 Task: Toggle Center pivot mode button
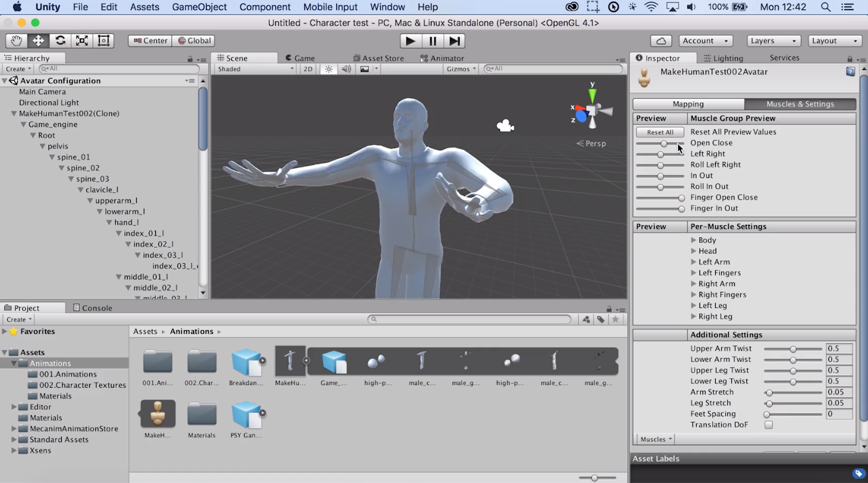(150, 41)
